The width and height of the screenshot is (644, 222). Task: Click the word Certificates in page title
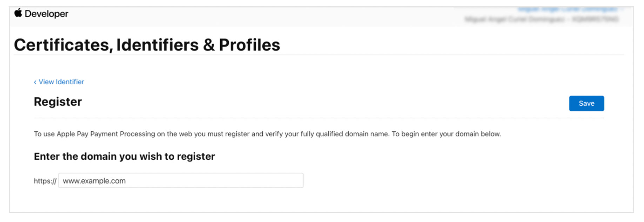coord(62,45)
